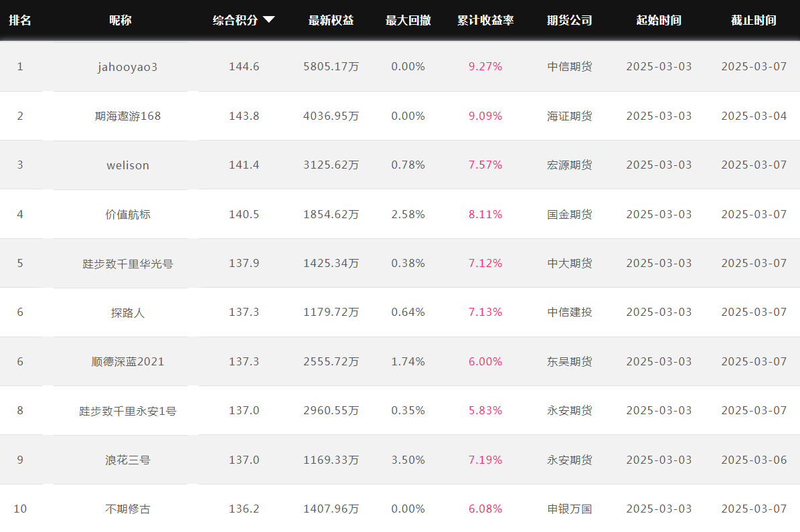Select return rate 7.19%

tap(485, 460)
